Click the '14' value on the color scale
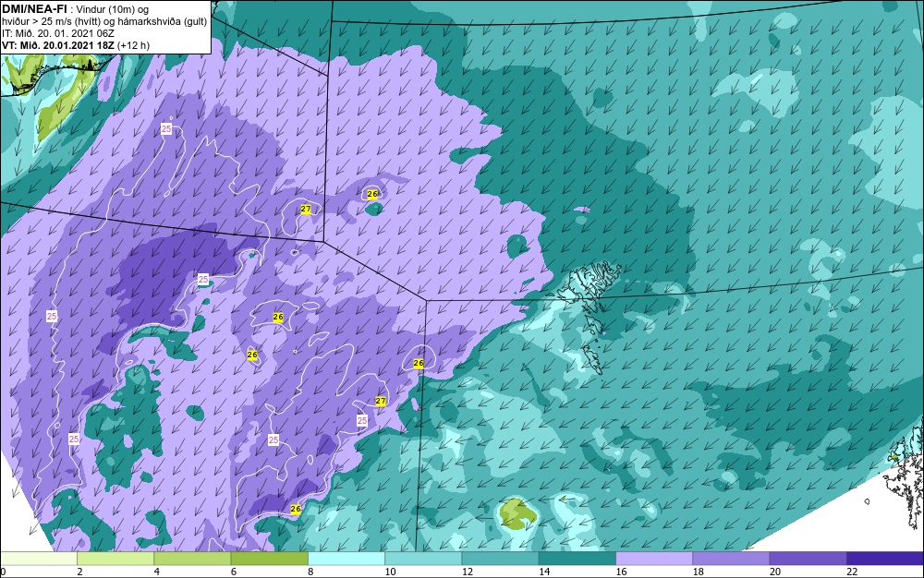Screen dimensions: 924x578 coord(544,572)
